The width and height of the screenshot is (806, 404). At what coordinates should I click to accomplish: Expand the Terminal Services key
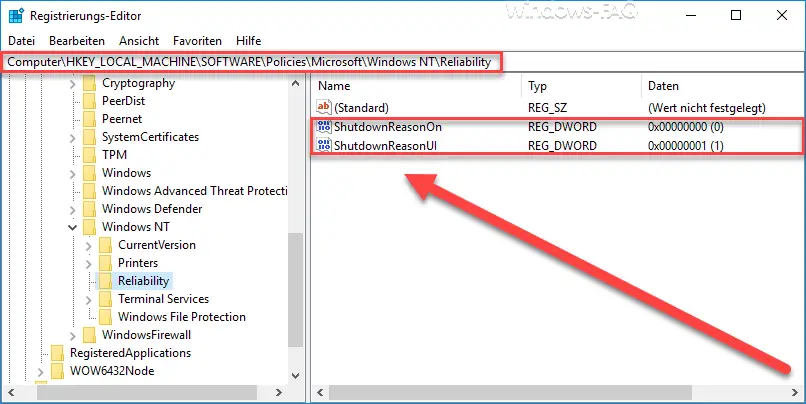[88, 299]
